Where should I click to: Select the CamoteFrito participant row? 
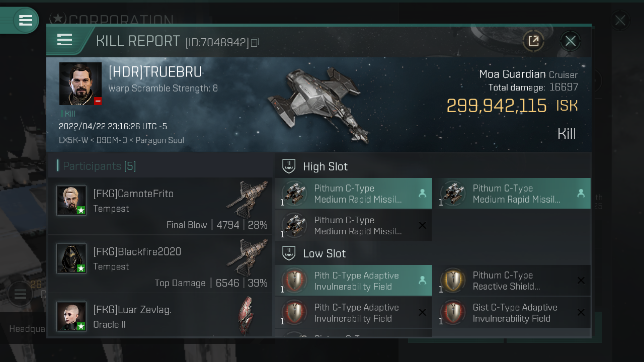tap(160, 206)
